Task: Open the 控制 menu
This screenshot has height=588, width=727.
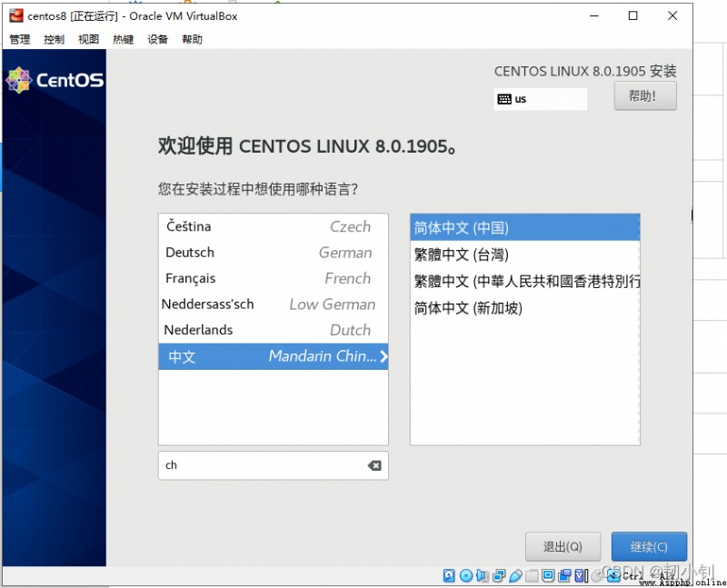Action: tap(54, 39)
